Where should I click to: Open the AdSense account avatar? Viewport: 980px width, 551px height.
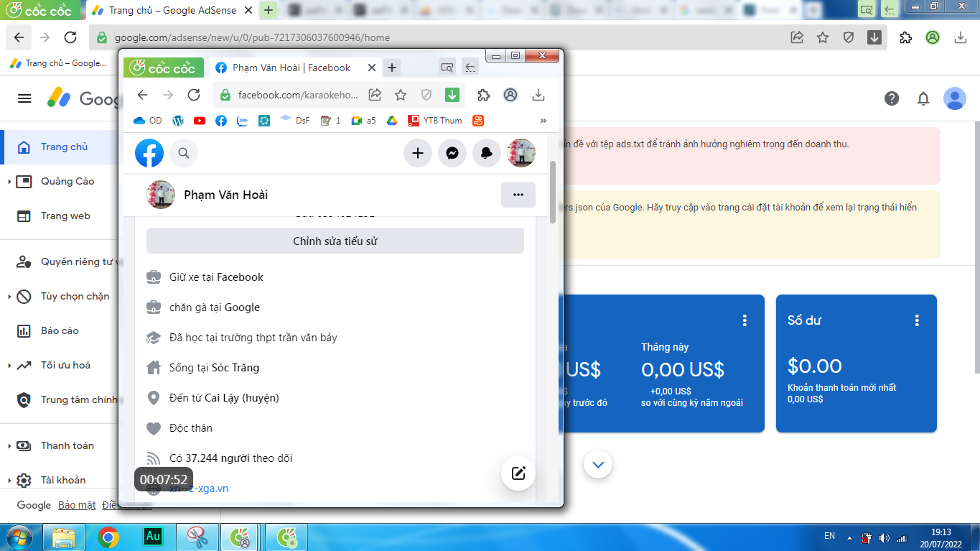pos(955,98)
